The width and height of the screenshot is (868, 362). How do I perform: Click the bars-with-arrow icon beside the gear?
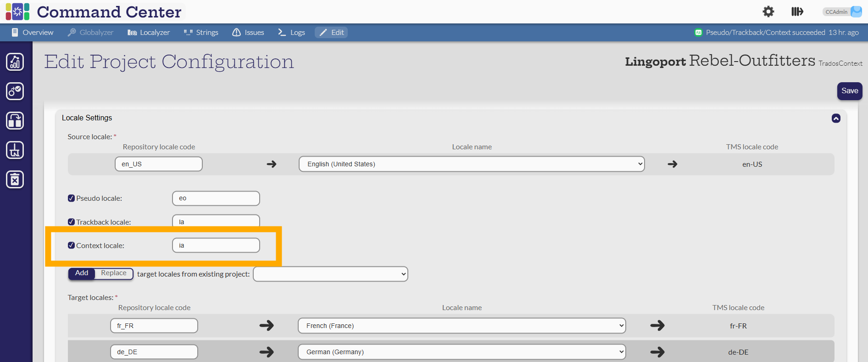click(x=797, y=11)
